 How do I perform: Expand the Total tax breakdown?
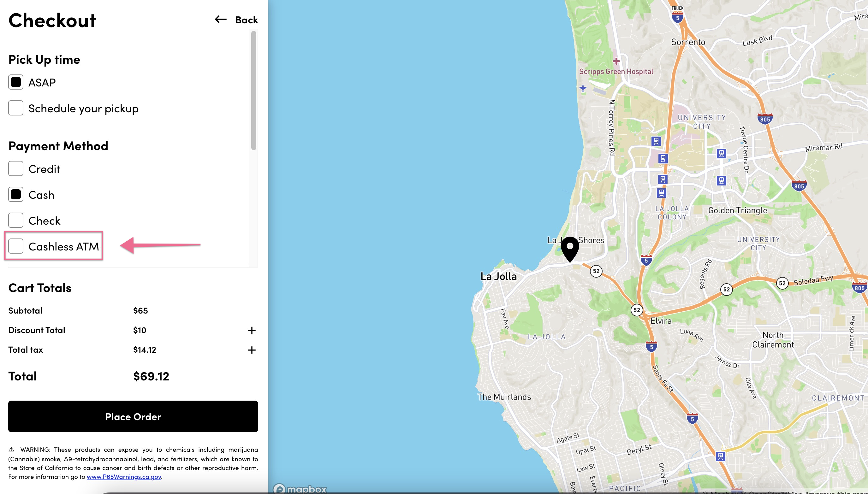[252, 350]
